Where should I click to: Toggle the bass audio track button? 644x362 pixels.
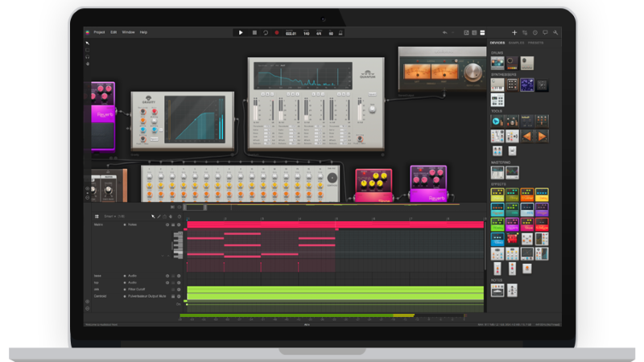(167, 276)
